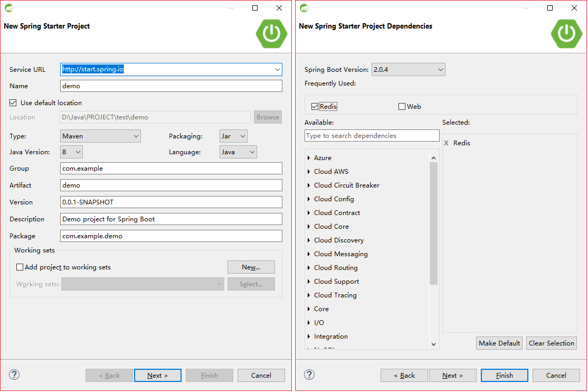Expand the Cloud AWS category
This screenshot has width=588, height=392.
pyautogui.click(x=309, y=172)
